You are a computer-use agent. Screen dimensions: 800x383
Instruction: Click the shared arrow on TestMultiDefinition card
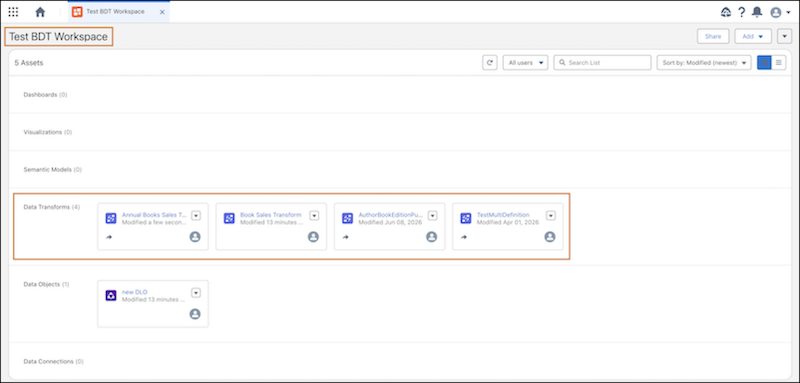[463, 237]
